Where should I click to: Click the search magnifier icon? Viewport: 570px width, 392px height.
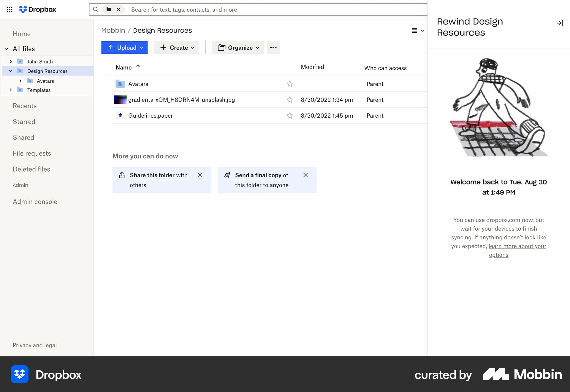click(96, 10)
